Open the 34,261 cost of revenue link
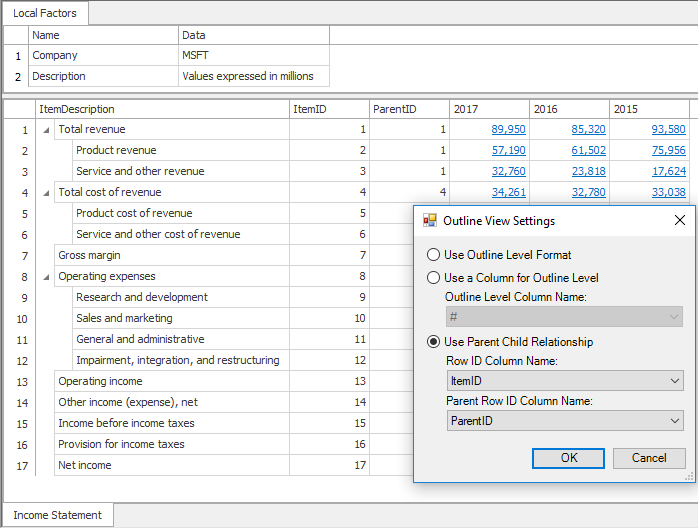 coord(508,192)
